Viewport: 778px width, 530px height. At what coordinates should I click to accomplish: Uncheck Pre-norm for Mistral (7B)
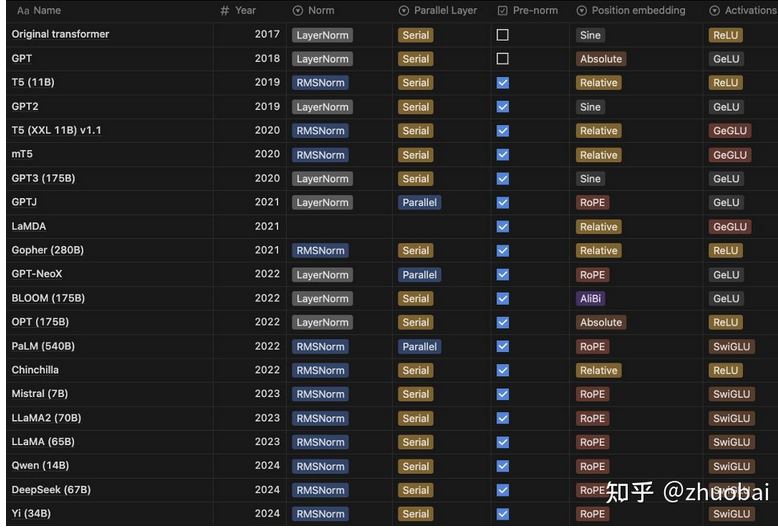[x=503, y=394]
